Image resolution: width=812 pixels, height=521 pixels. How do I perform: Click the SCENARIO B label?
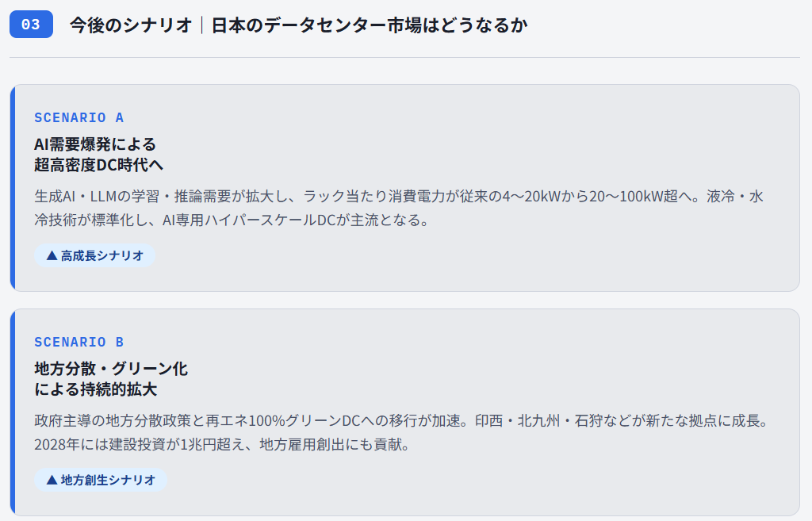[x=79, y=342]
